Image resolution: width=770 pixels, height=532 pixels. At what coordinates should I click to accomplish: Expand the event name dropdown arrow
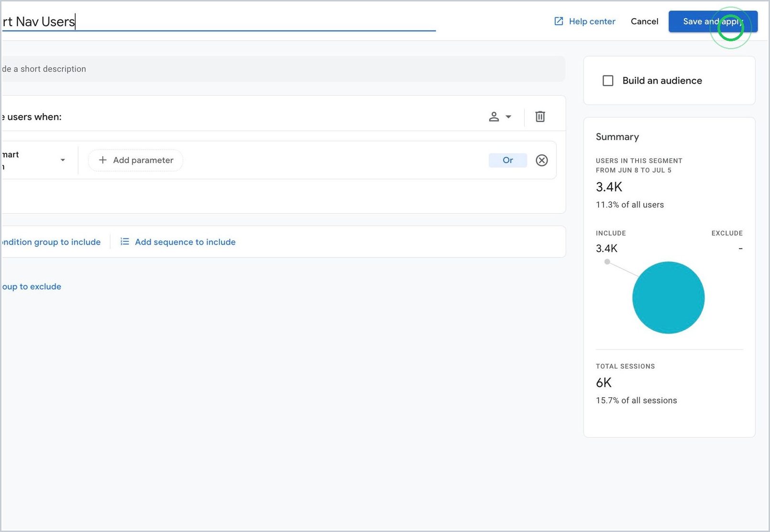coord(63,160)
